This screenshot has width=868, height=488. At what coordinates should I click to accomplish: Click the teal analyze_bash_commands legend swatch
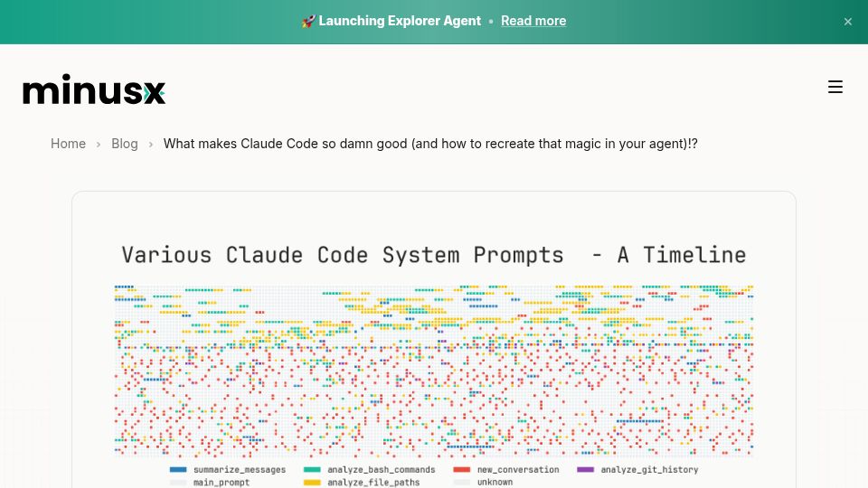[312, 470]
